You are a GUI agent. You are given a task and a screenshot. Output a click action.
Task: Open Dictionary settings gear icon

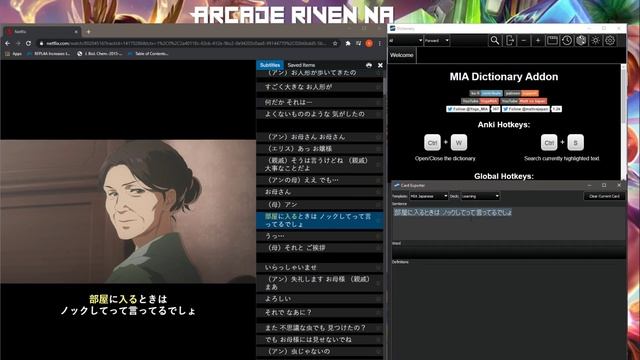pyautogui.click(x=610, y=40)
